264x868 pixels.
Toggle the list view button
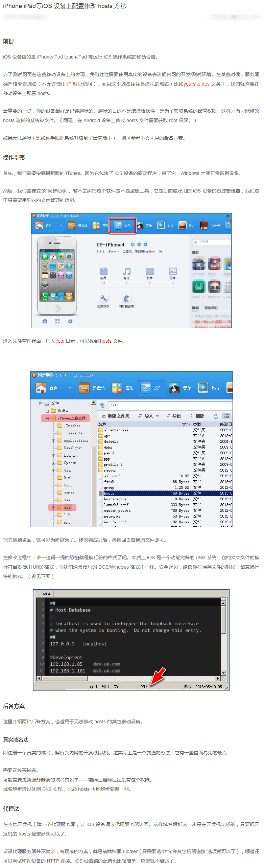tap(226, 416)
